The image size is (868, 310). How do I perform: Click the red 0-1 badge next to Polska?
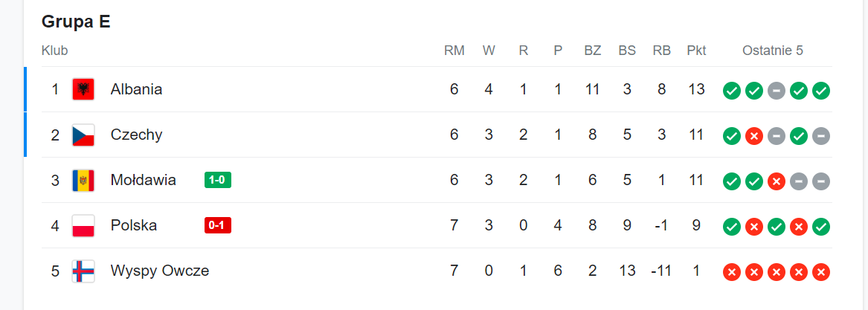(217, 225)
